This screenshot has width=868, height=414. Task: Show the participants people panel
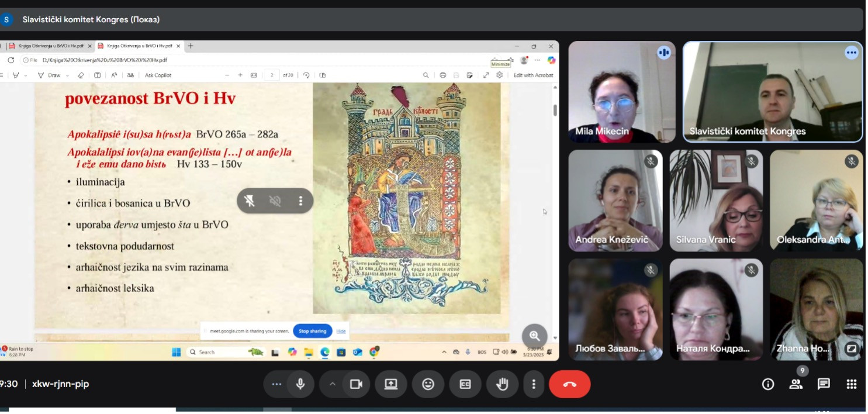(796, 384)
